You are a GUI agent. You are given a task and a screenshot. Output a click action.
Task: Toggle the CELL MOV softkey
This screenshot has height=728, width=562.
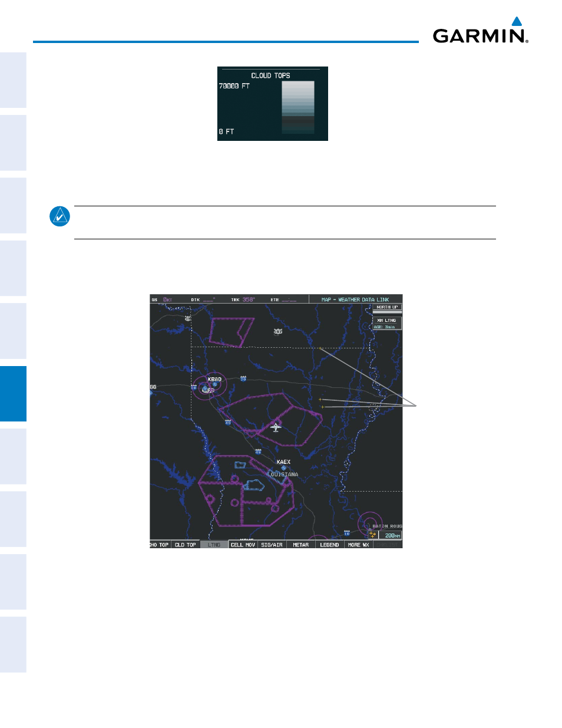[243, 545]
